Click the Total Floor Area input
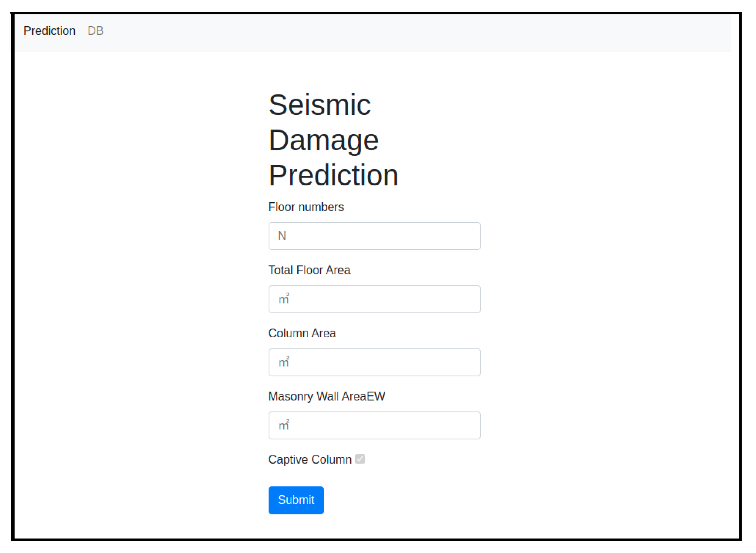The image size is (756, 553). [x=374, y=299]
